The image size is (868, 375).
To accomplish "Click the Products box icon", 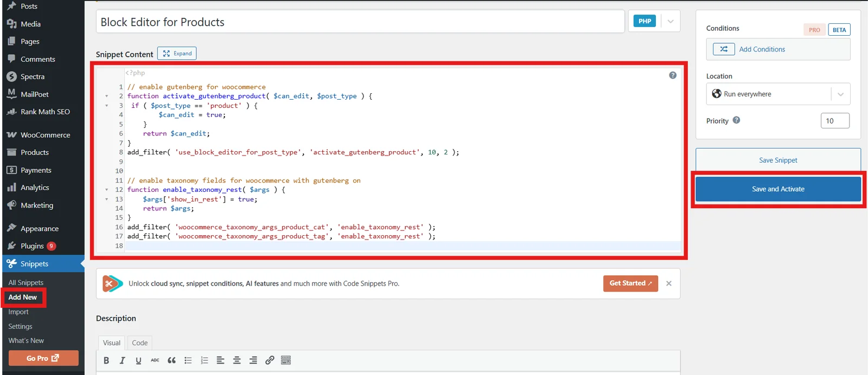I will (x=11, y=152).
